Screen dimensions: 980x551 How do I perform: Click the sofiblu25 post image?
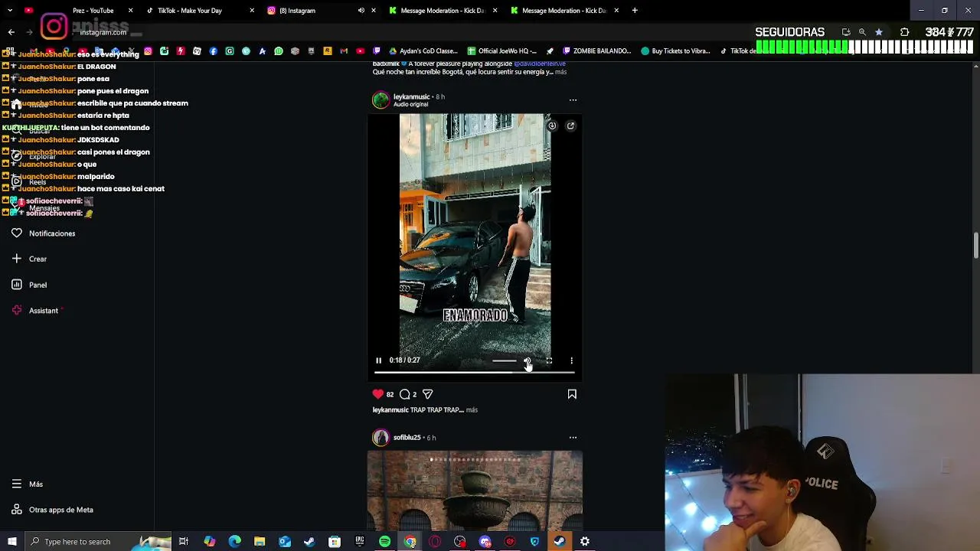[x=475, y=491]
